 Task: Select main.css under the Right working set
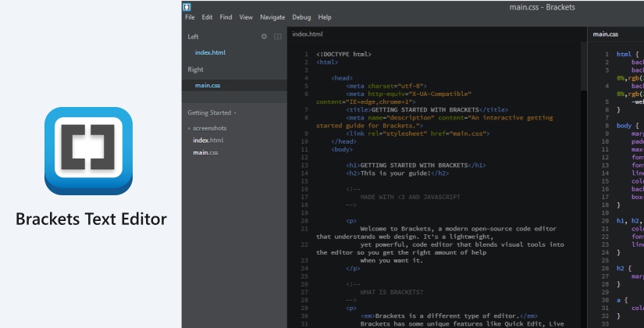pos(208,85)
